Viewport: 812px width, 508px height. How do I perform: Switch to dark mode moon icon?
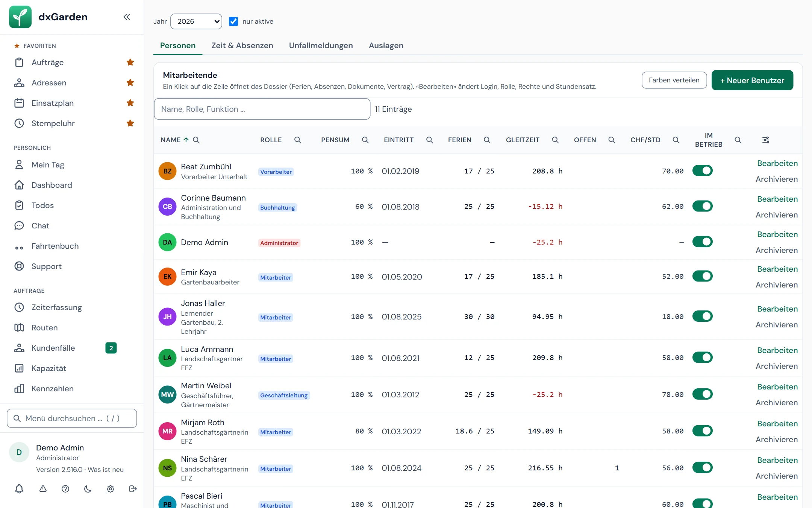pos(88,489)
